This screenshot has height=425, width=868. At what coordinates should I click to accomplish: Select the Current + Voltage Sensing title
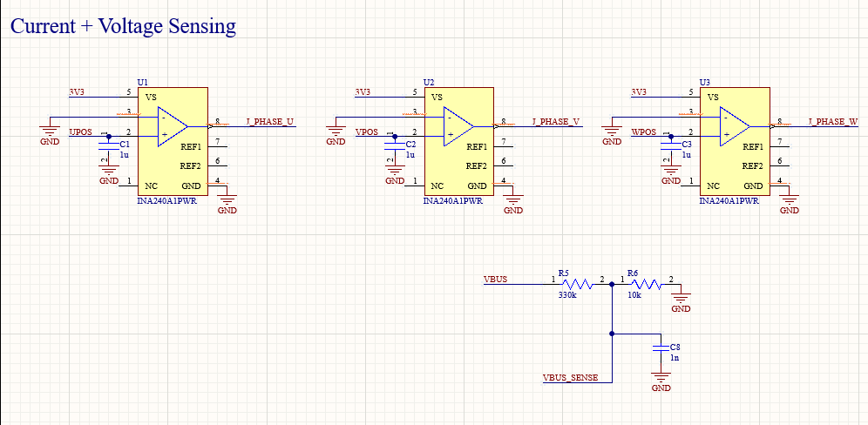(x=124, y=26)
